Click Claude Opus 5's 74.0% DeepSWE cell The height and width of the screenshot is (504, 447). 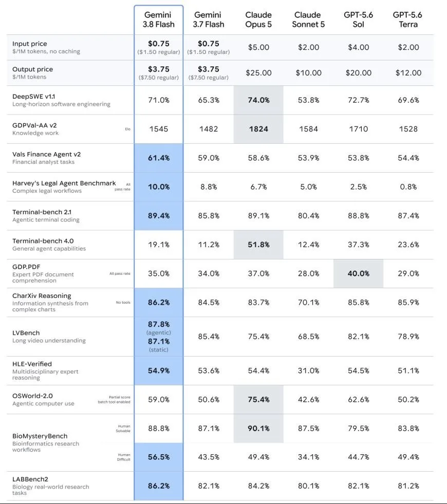258,100
